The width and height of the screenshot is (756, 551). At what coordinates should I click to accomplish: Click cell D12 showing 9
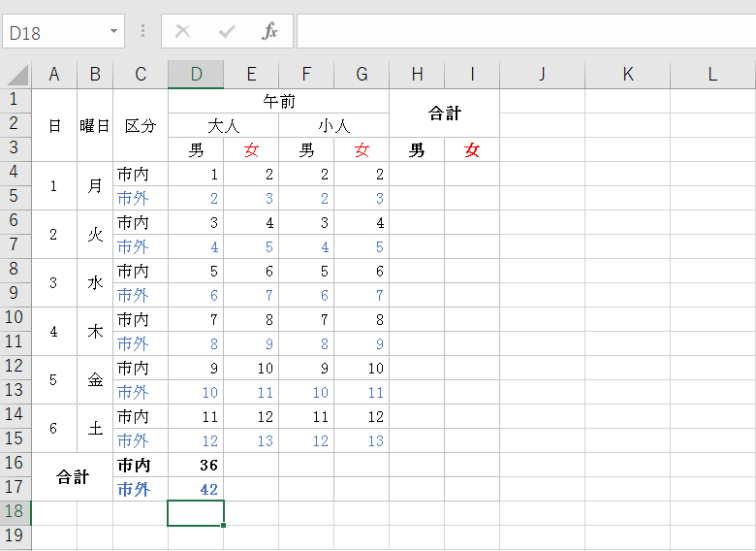(x=196, y=368)
